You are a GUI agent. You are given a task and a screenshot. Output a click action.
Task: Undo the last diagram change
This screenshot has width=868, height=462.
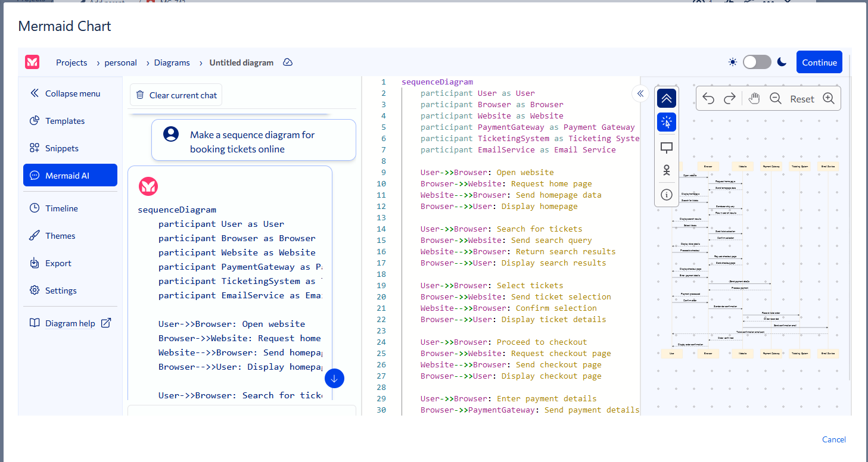tap(708, 99)
